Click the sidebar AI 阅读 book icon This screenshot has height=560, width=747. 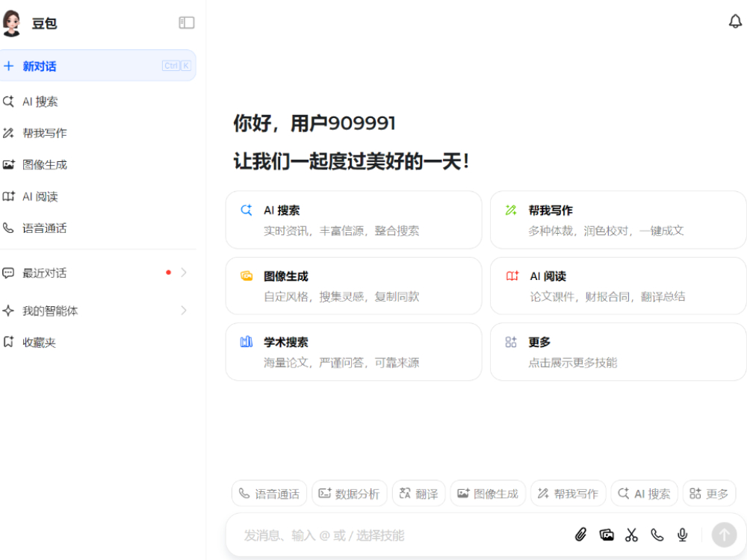point(8,196)
